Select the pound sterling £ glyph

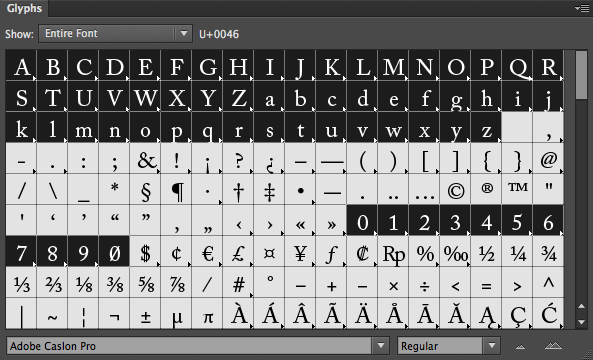point(238,252)
